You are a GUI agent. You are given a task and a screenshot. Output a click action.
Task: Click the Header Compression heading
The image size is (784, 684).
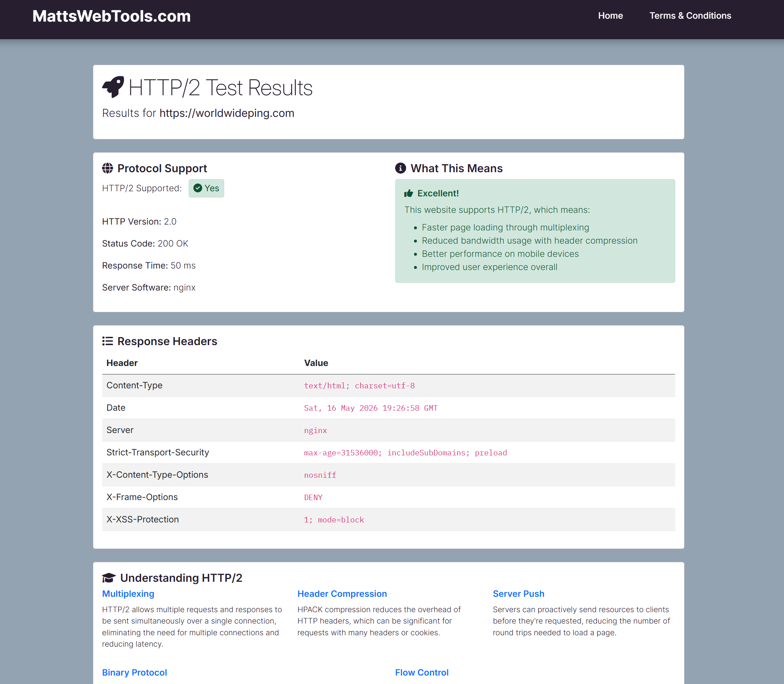tap(342, 594)
